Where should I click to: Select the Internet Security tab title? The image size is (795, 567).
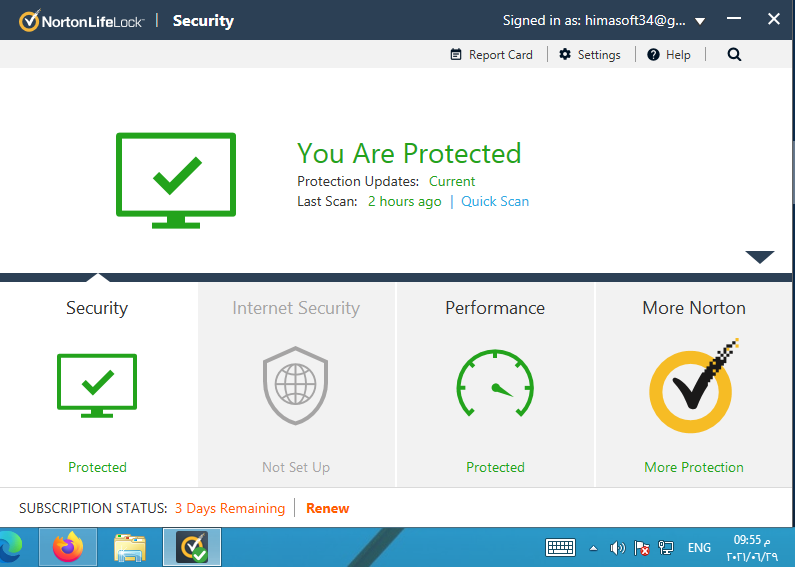coord(296,308)
